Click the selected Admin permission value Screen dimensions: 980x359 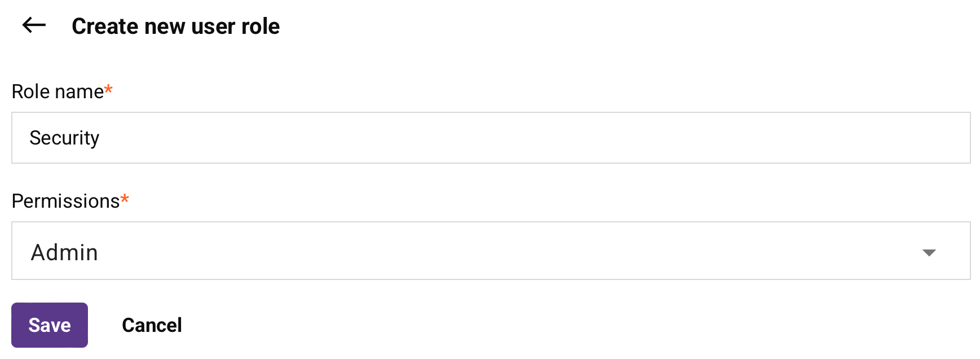point(64,252)
